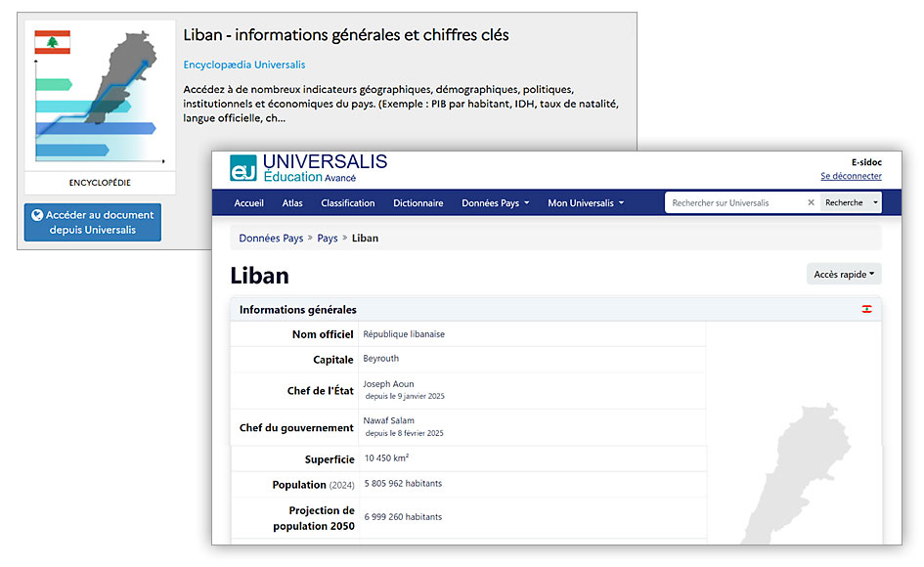This screenshot has height=567, width=924.
Task: Click the Lebanese flag icon in Informations générales header
Action: click(x=866, y=310)
